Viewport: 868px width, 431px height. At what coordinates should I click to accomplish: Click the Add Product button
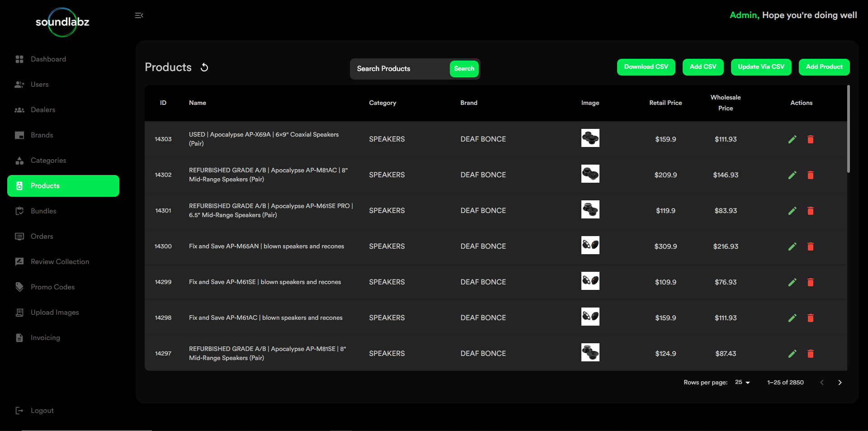pos(824,67)
